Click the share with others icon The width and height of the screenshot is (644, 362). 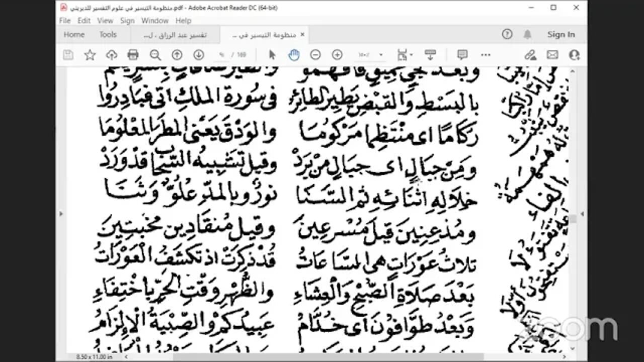[x=574, y=55]
